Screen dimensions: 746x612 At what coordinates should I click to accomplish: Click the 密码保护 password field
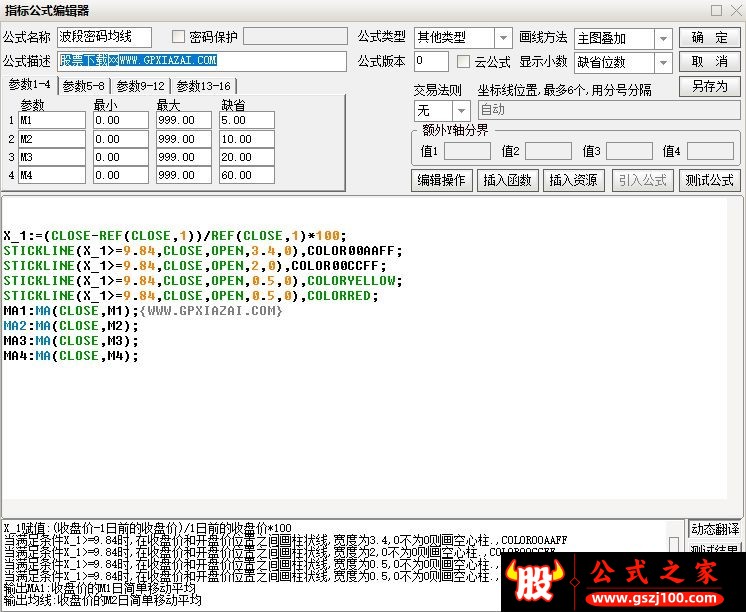[x=295, y=37]
